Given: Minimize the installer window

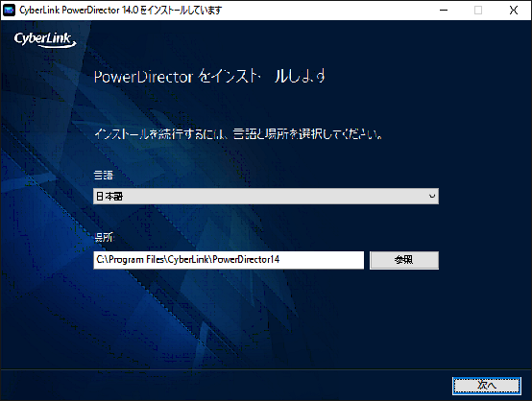Looking at the screenshot, I should point(444,11).
